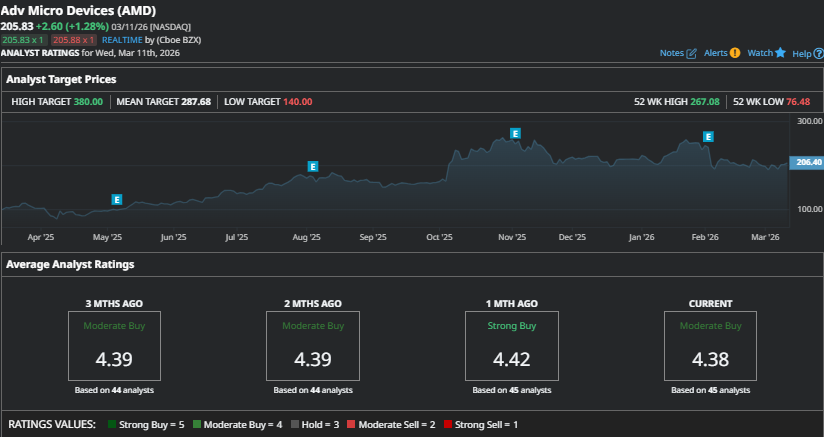Click the Watch link text

pyautogui.click(x=760, y=53)
